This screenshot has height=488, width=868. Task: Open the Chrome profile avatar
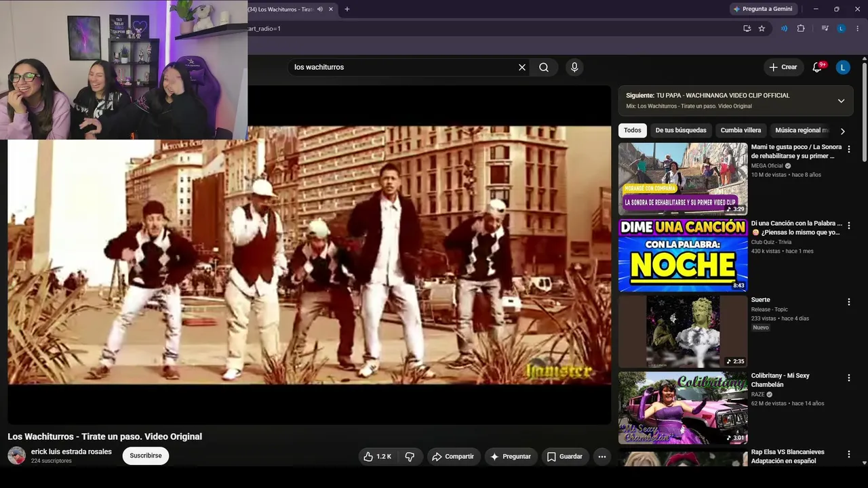click(x=842, y=28)
